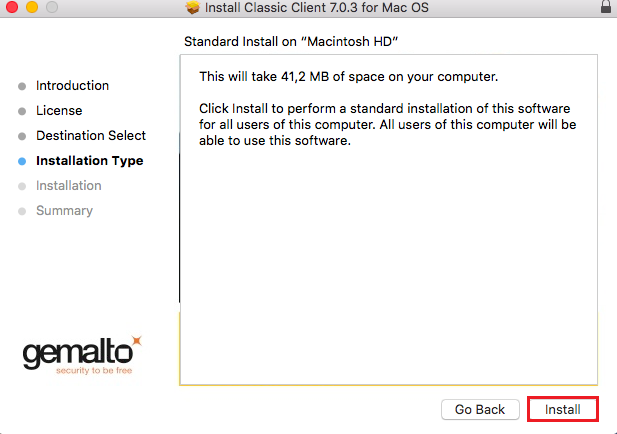The image size is (617, 434).
Task: Click the installer package icon in title
Action: tap(192, 7)
